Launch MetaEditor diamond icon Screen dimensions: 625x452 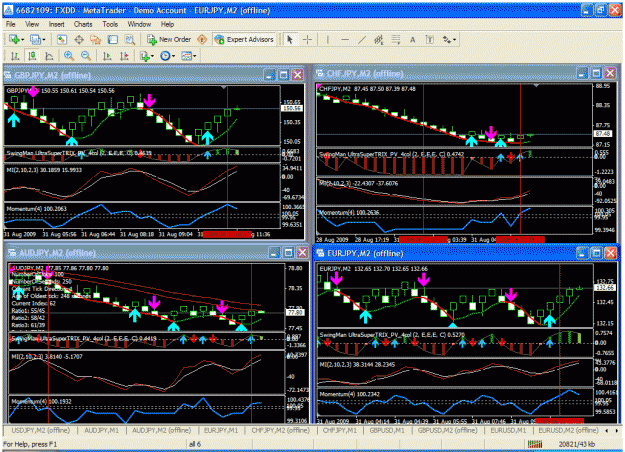202,39
